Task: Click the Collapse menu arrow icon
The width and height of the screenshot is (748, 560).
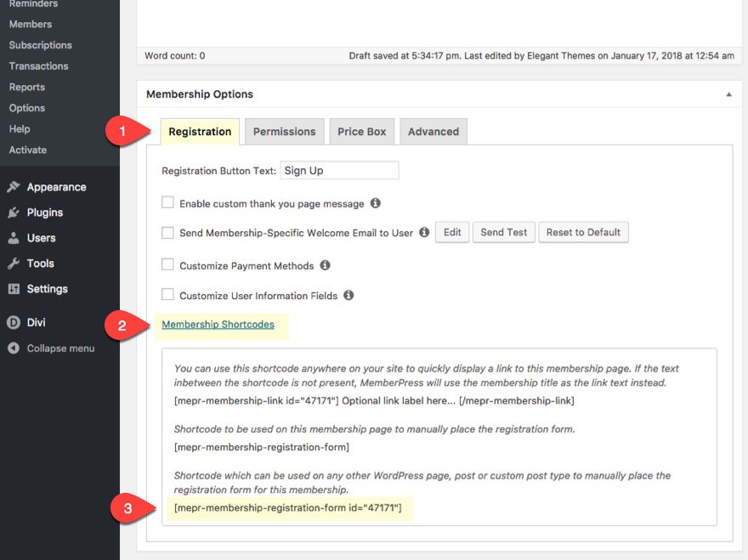Action: click(x=14, y=348)
